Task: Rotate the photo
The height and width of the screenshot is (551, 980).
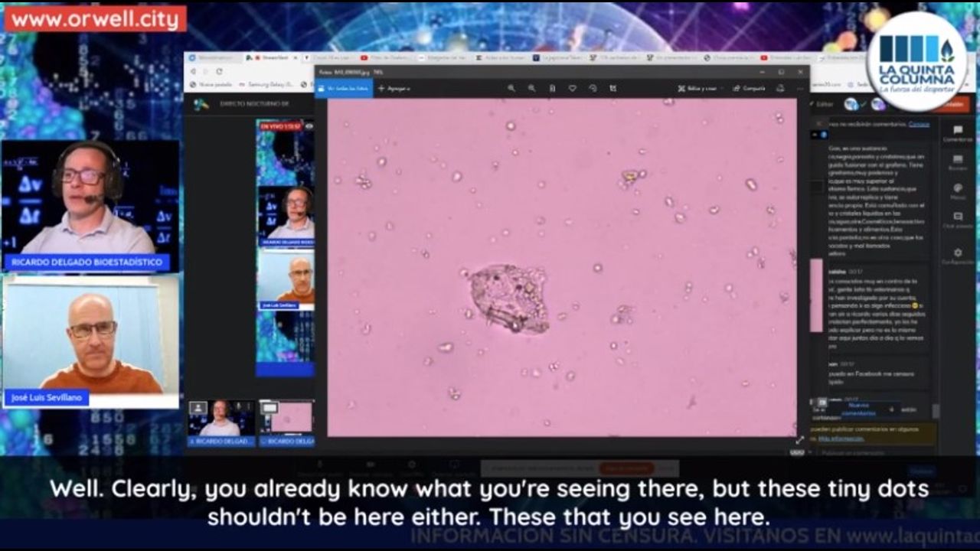Action: tap(593, 89)
